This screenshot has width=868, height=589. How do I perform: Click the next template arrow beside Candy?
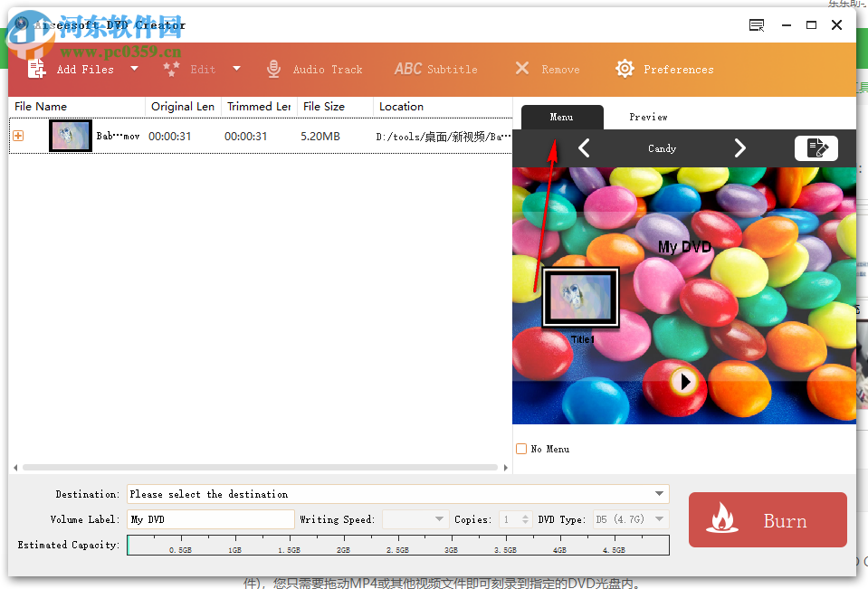740,147
